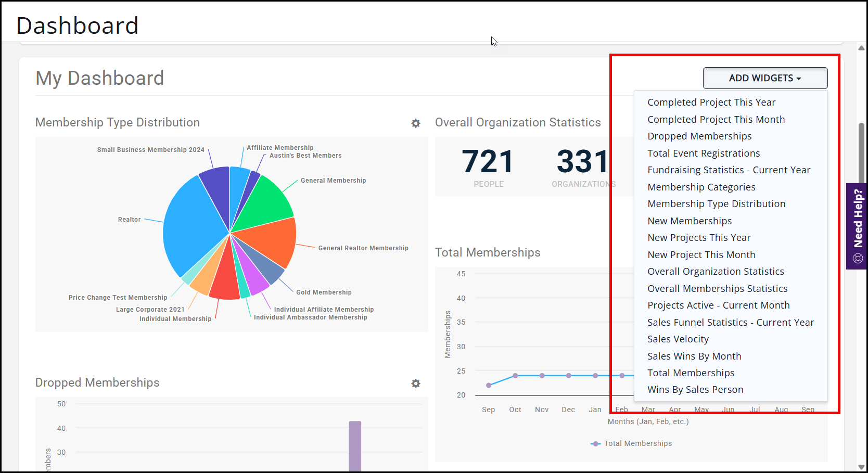Collapse the Add Widgets dropdown
868x473 pixels.
tap(764, 78)
